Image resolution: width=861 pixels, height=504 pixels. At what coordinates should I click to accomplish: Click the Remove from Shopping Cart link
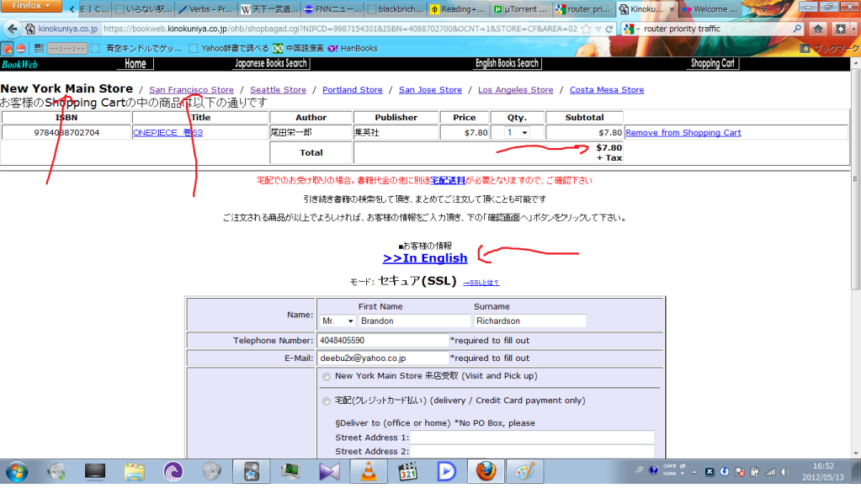[x=683, y=133]
